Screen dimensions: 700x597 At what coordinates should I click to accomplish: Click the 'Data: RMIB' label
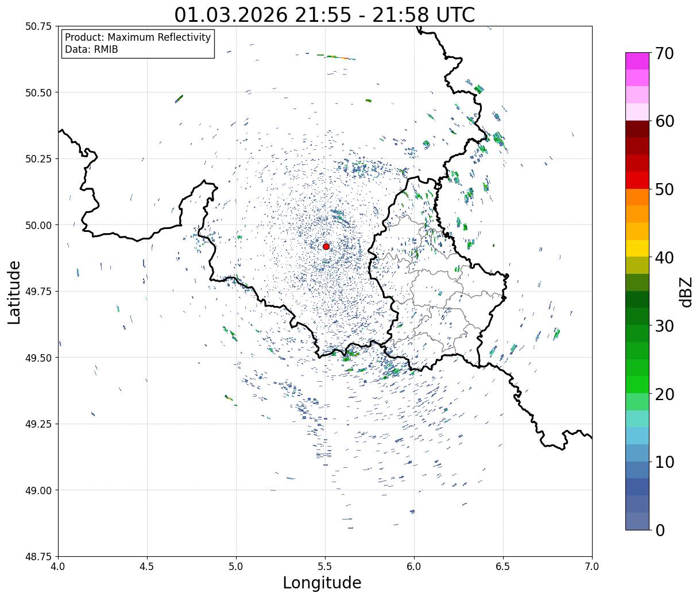(91, 49)
